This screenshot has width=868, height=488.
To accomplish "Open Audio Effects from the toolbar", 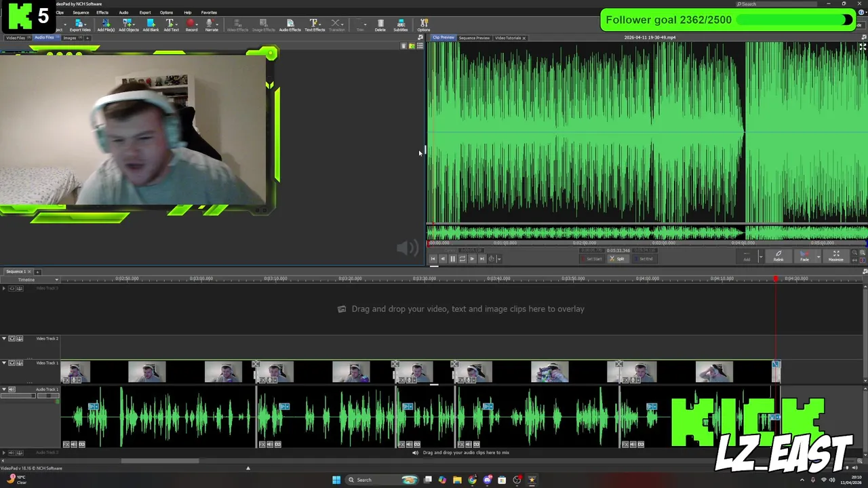I will click(290, 26).
